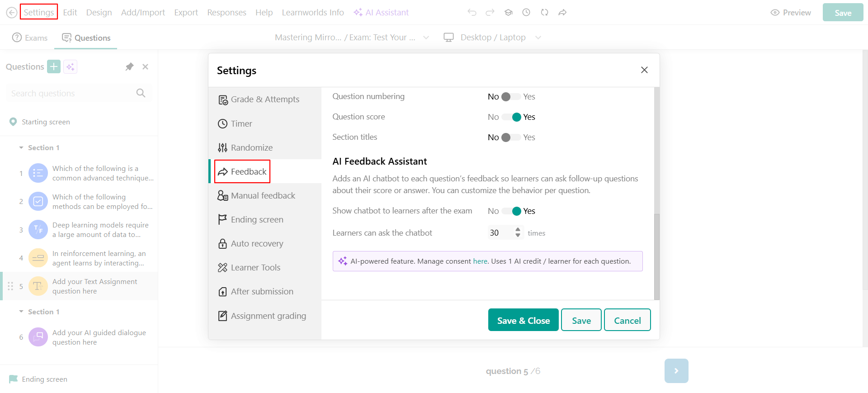This screenshot has height=393, width=868.
Task: Click the Starting screen pin marker
Action: (13, 122)
